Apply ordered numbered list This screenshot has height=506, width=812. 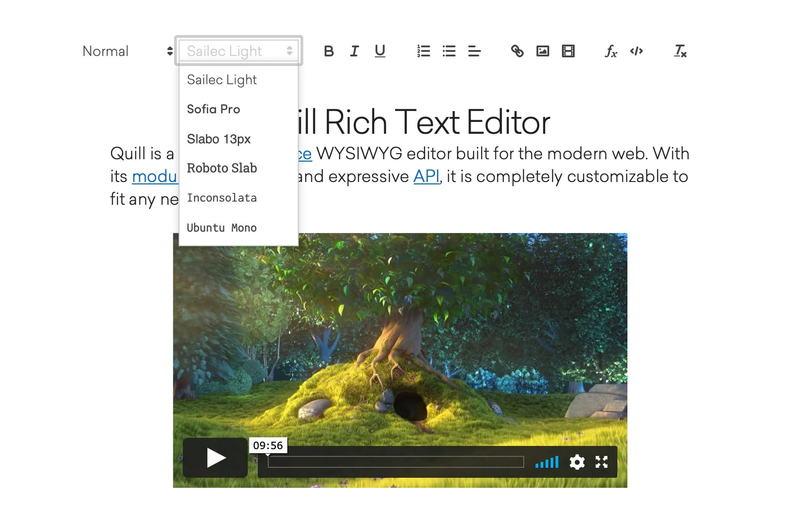click(x=424, y=51)
